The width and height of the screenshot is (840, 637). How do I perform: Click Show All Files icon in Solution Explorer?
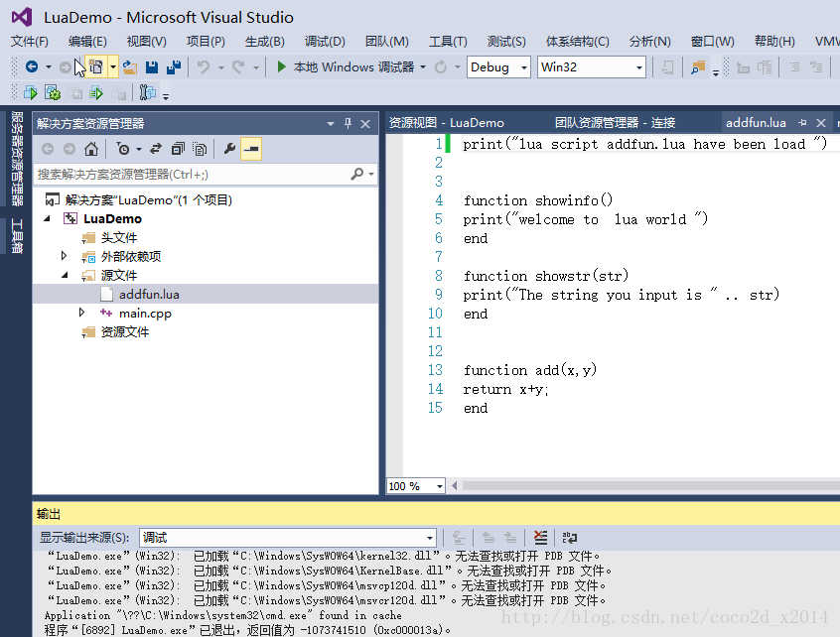click(x=200, y=149)
